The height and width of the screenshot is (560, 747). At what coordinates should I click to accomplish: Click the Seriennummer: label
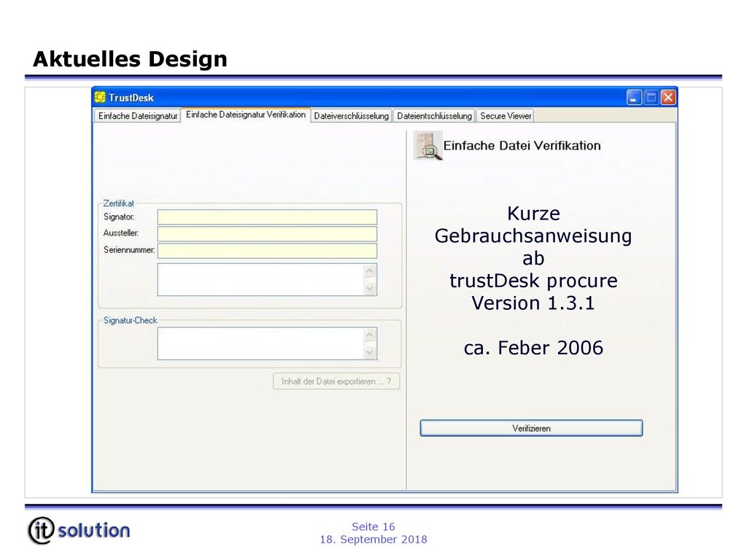(129, 250)
